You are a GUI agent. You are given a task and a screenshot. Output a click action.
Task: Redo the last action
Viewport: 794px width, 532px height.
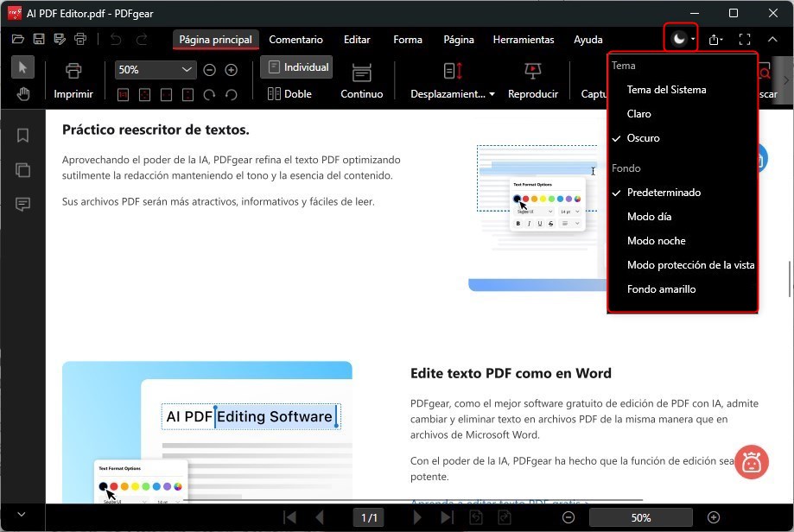click(142, 39)
